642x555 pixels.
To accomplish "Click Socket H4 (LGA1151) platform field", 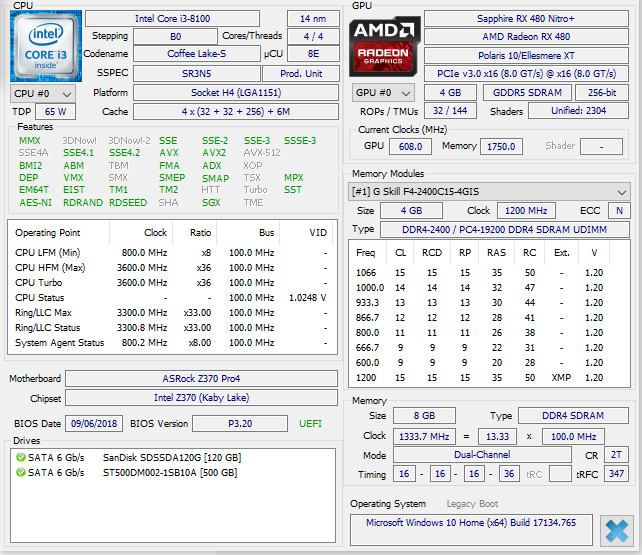I will click(236, 92).
